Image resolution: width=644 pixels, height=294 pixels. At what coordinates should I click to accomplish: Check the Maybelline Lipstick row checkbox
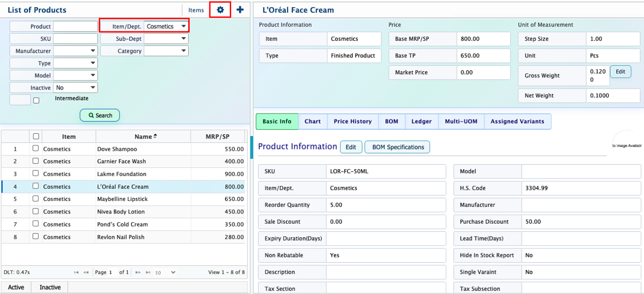point(36,199)
